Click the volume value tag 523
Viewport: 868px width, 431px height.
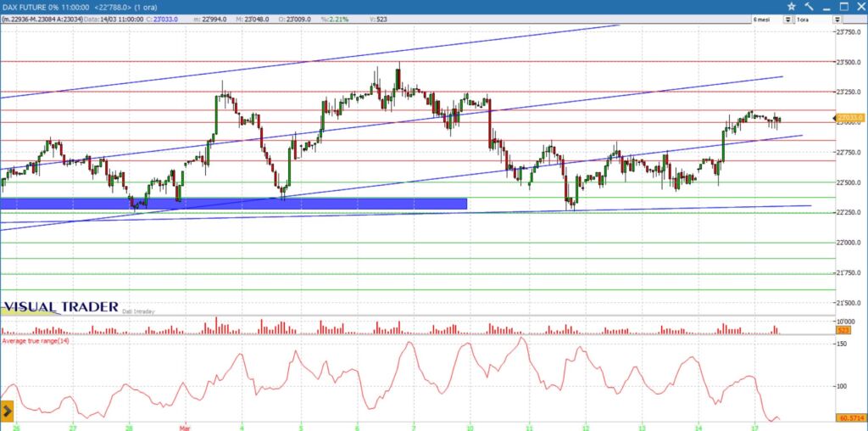coord(844,330)
